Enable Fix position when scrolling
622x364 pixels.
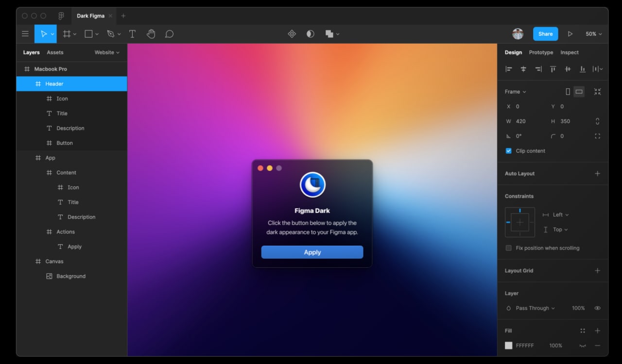[x=509, y=248]
